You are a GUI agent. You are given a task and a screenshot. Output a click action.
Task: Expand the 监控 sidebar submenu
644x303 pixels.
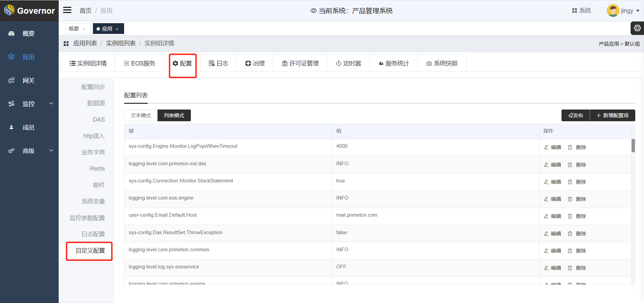pyautogui.click(x=51, y=103)
